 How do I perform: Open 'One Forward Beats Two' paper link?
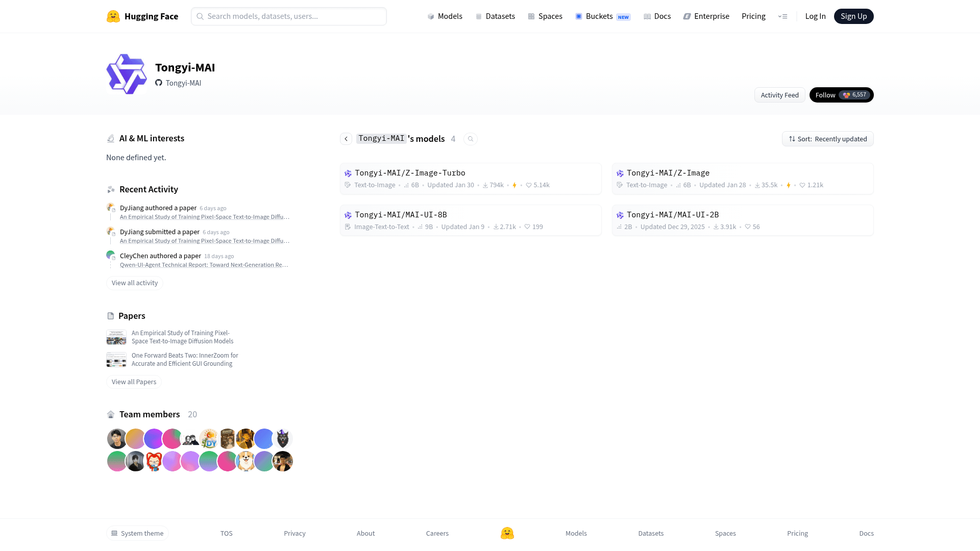point(185,360)
